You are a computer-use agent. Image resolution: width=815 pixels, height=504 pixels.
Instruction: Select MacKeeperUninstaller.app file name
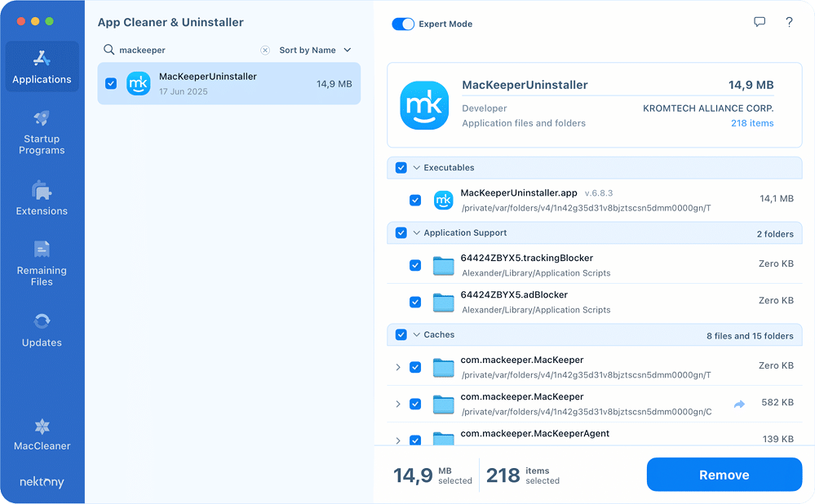tap(519, 192)
